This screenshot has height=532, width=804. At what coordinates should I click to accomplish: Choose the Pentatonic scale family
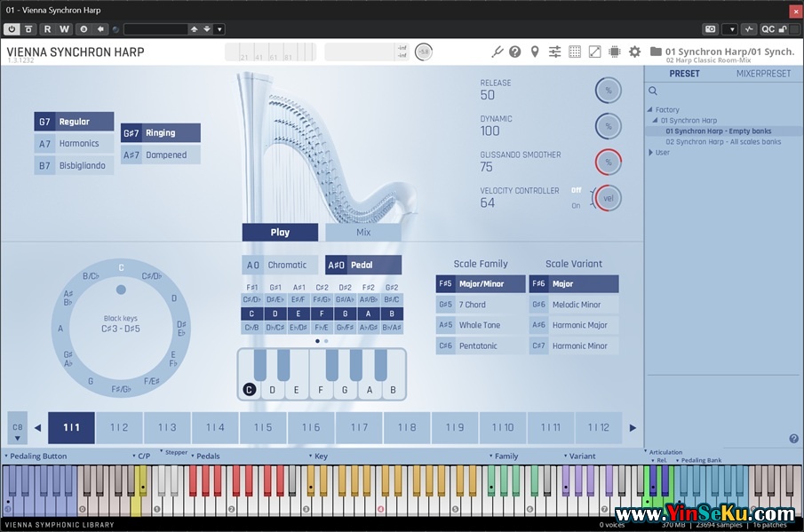tap(481, 345)
